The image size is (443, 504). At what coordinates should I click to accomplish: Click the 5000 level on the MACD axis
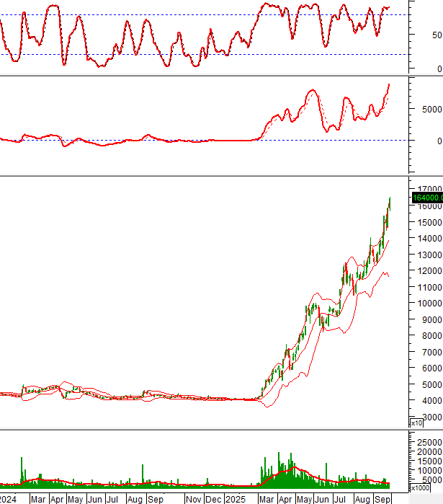click(x=428, y=110)
